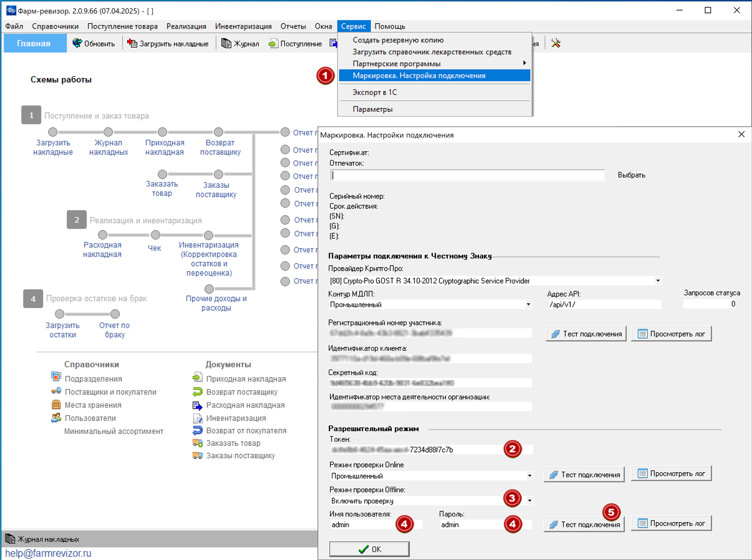The height and width of the screenshot is (560, 752).
Task: Open Параметры from the Сервис menu
Action: click(435, 109)
